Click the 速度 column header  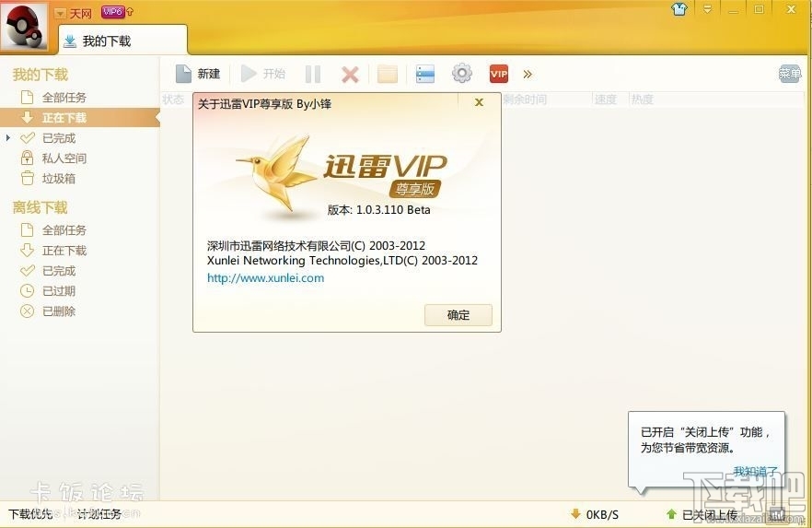pyautogui.click(x=606, y=100)
